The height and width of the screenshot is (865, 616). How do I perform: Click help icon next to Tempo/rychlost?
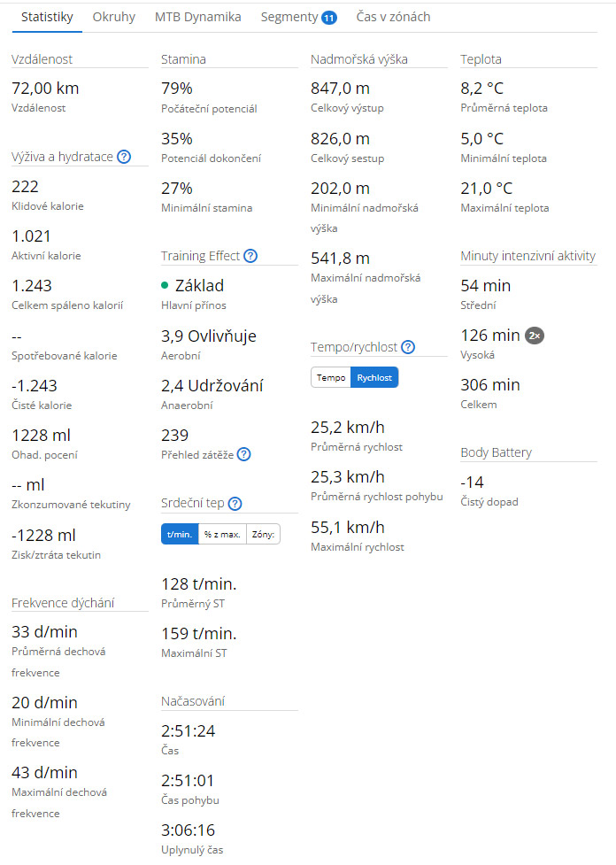click(x=408, y=347)
